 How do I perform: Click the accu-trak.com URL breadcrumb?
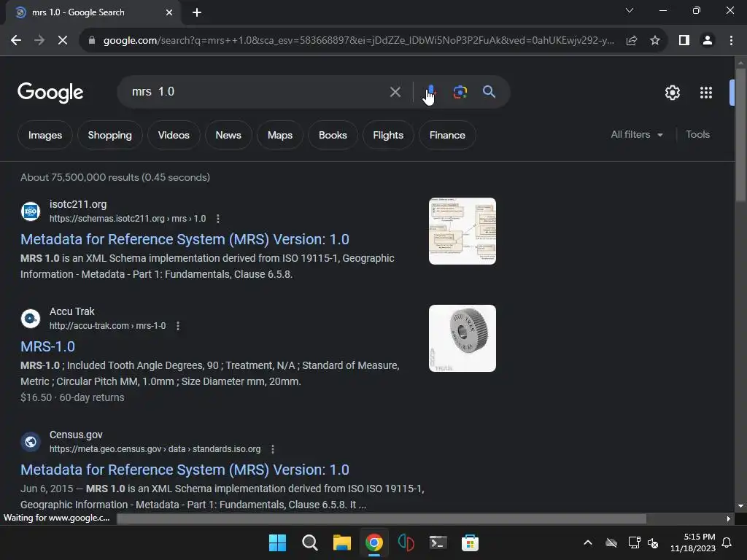[108, 326]
